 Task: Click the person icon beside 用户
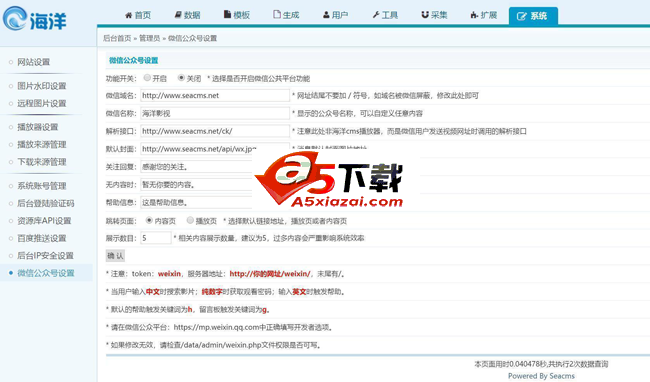click(326, 15)
